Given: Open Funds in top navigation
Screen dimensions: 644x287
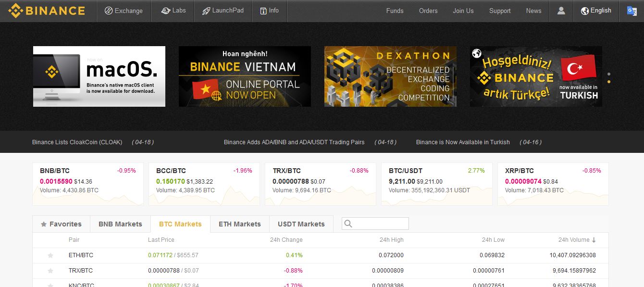Looking at the screenshot, I should [395, 11].
